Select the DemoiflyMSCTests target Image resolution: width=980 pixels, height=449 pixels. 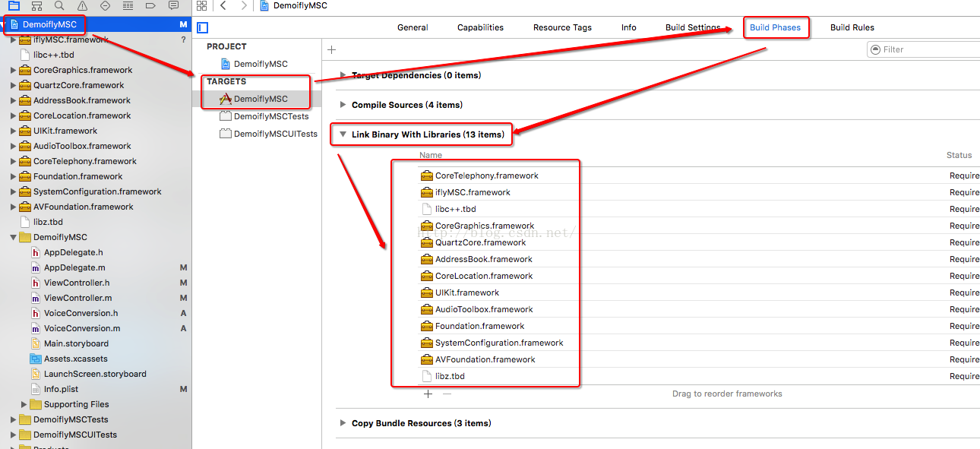pyautogui.click(x=270, y=116)
